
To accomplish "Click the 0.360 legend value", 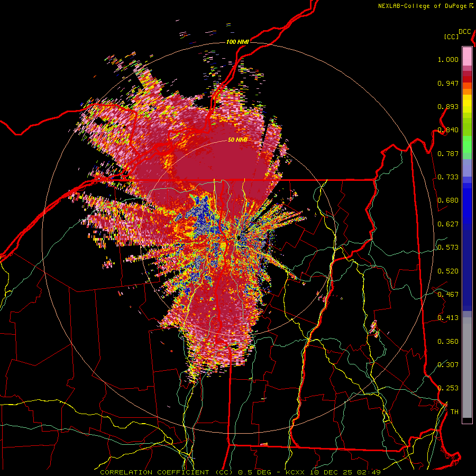I will pyautogui.click(x=448, y=342).
